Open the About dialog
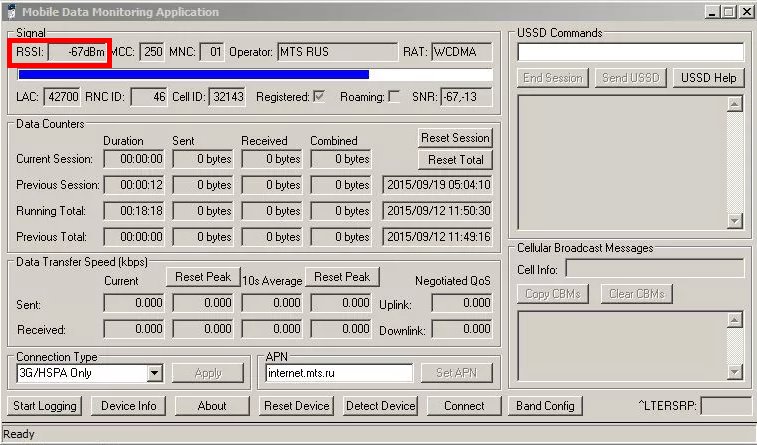 pos(212,406)
